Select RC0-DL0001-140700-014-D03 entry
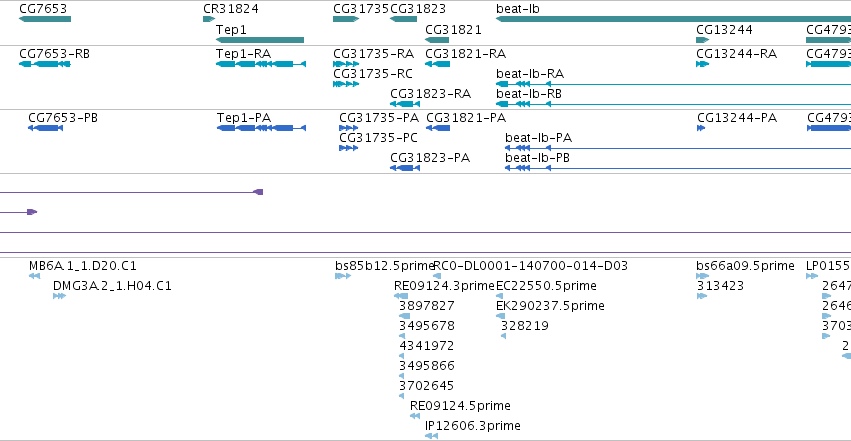The width and height of the screenshot is (851, 441). click(437, 276)
